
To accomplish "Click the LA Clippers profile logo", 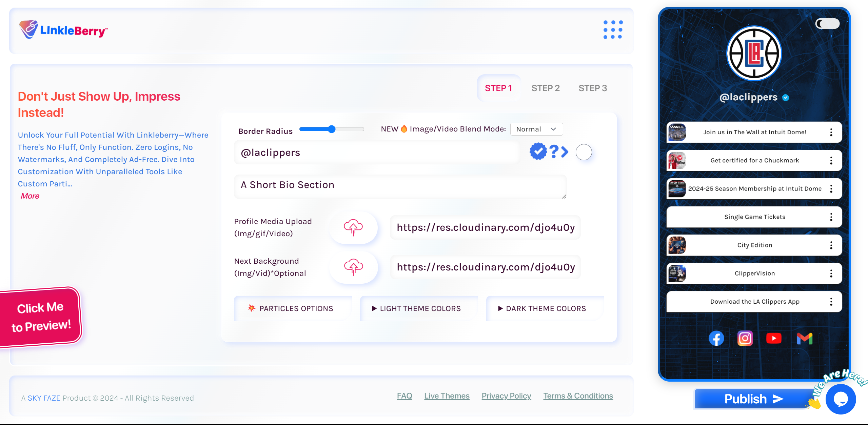I will pos(754,54).
